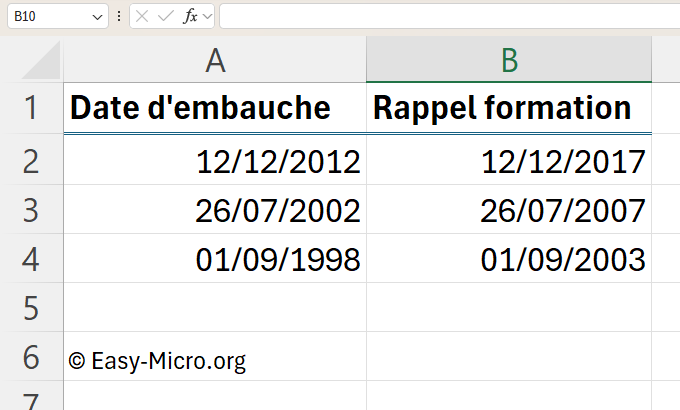Image resolution: width=680 pixels, height=410 pixels.
Task: Select column A header
Action: (x=215, y=59)
